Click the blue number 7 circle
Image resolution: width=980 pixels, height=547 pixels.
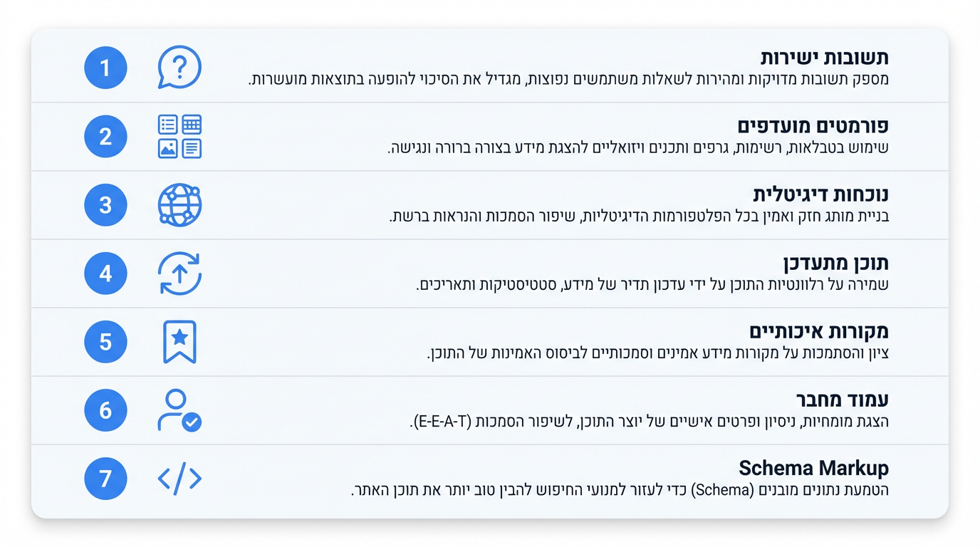105,479
